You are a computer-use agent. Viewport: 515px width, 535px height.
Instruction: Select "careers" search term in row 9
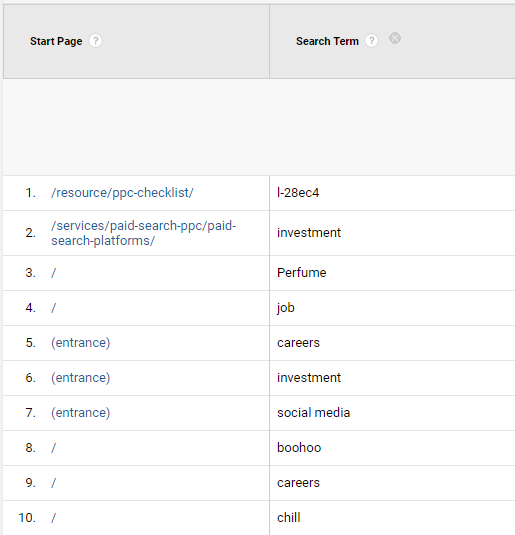click(x=298, y=483)
